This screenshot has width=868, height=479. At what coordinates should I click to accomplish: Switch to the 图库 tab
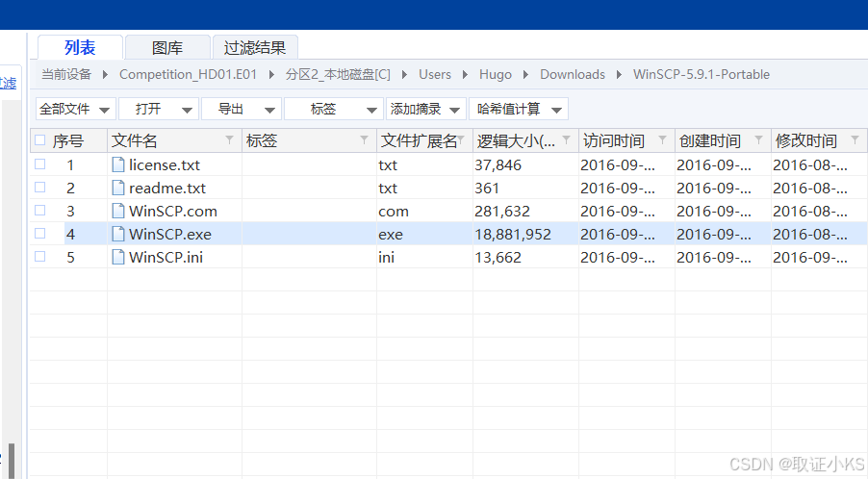click(x=167, y=47)
